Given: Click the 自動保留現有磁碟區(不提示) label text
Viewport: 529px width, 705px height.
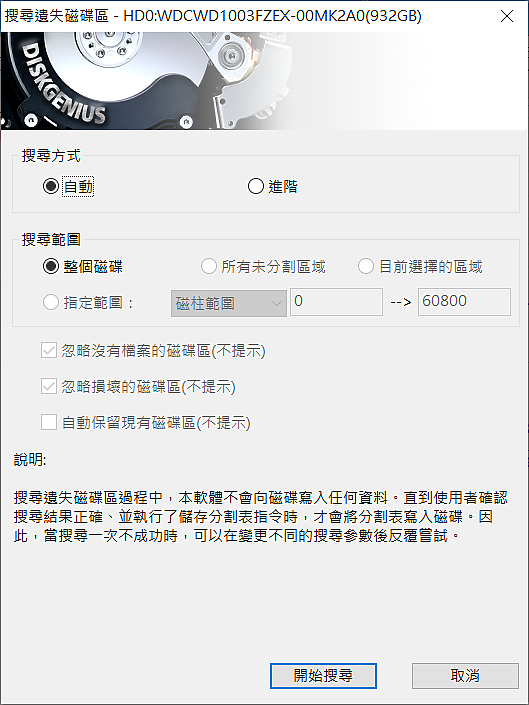Looking at the screenshot, I should point(156,423).
